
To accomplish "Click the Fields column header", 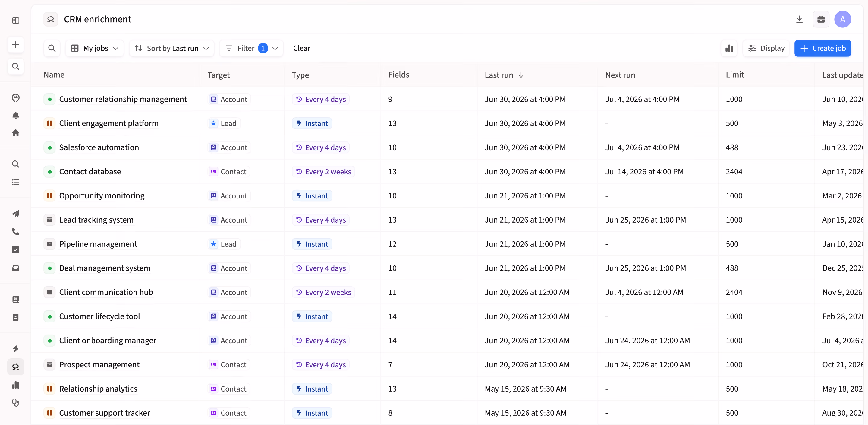I will (399, 75).
